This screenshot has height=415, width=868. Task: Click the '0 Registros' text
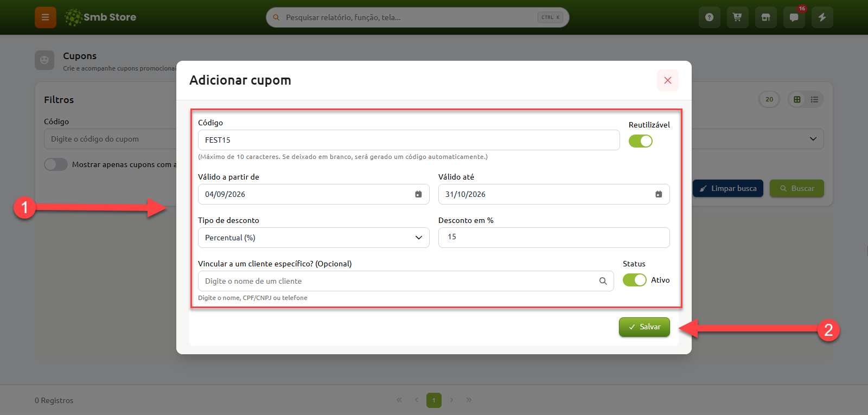(x=54, y=400)
